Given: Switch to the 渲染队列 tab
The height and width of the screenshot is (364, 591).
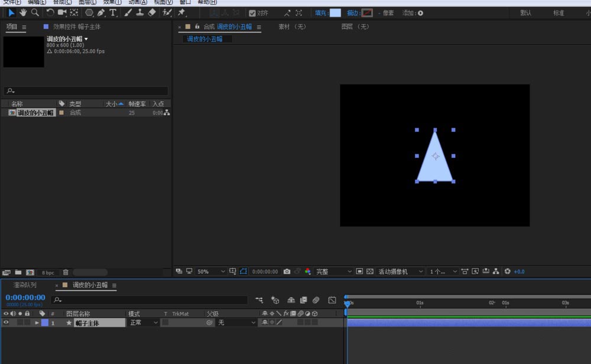Looking at the screenshot, I should pyautogui.click(x=25, y=285).
